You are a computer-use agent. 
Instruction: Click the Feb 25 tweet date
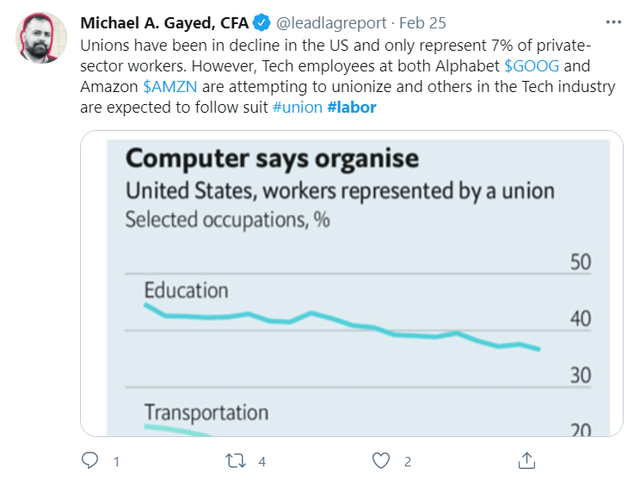click(422, 23)
